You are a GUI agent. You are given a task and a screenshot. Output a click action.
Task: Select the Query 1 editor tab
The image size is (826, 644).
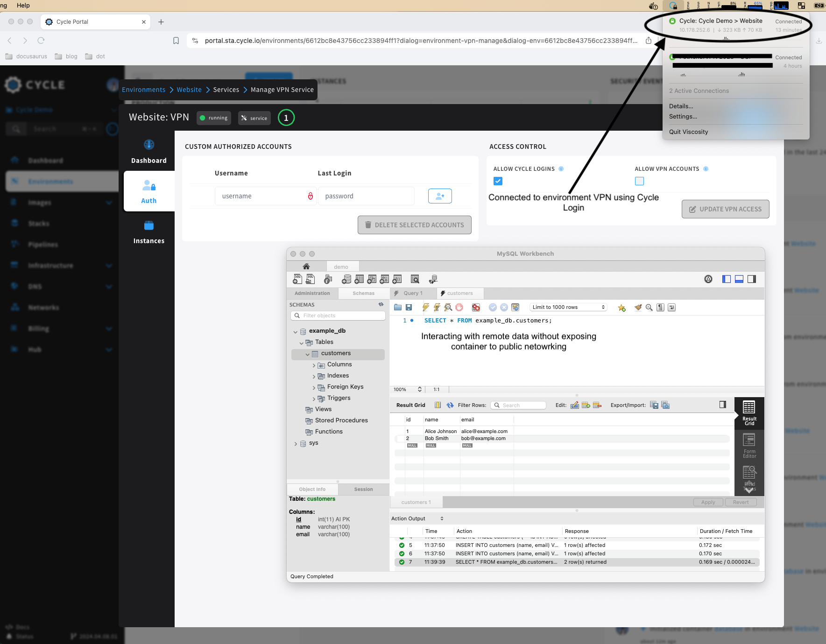click(413, 293)
